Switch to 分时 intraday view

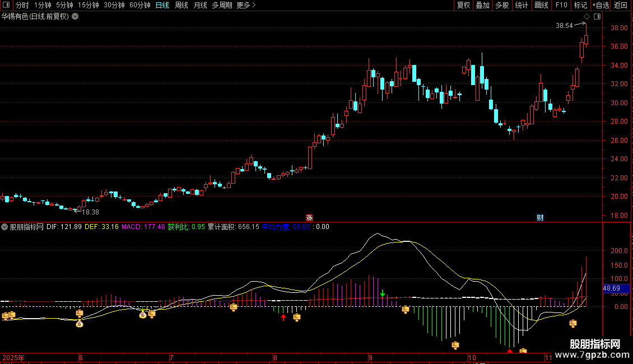pos(22,5)
